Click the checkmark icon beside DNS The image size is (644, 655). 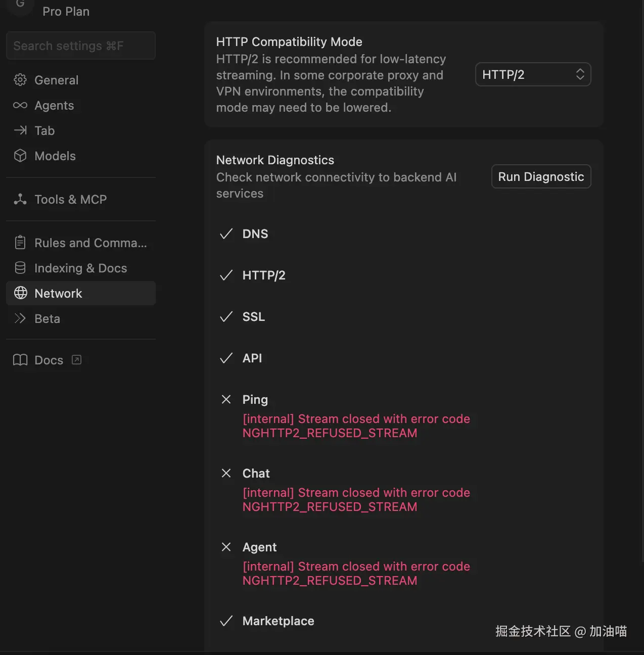[x=226, y=233]
